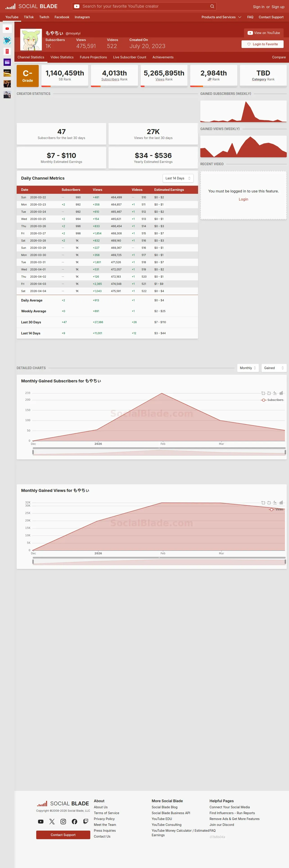Open the Privacy Policy footer link
Viewport: 289px width, 868px height.
click(104, 819)
